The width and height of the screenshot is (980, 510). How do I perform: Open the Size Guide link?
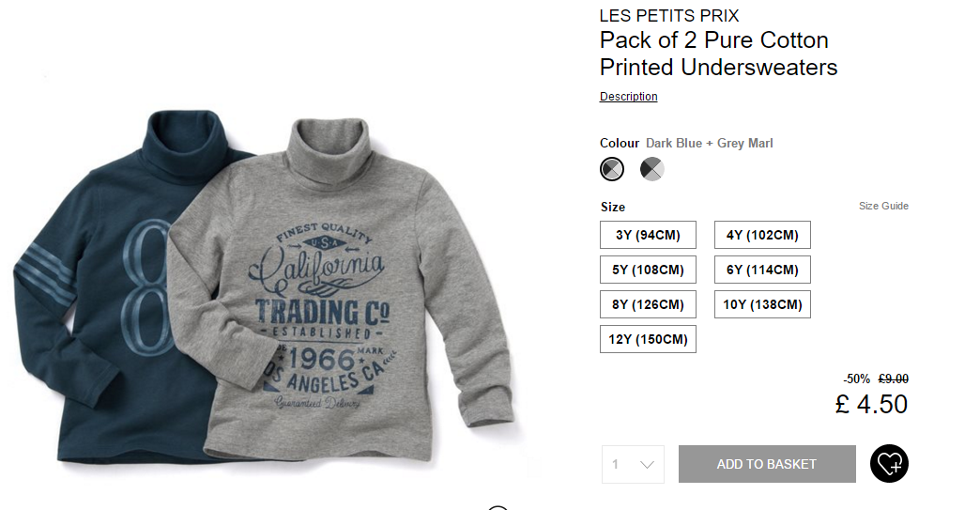883,206
